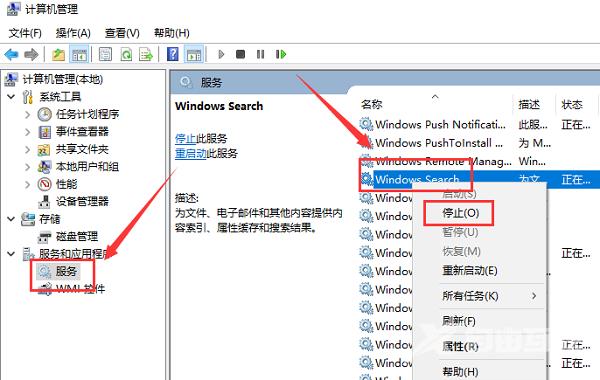Click the 停止 this service link
600x380 pixels.
(185, 138)
